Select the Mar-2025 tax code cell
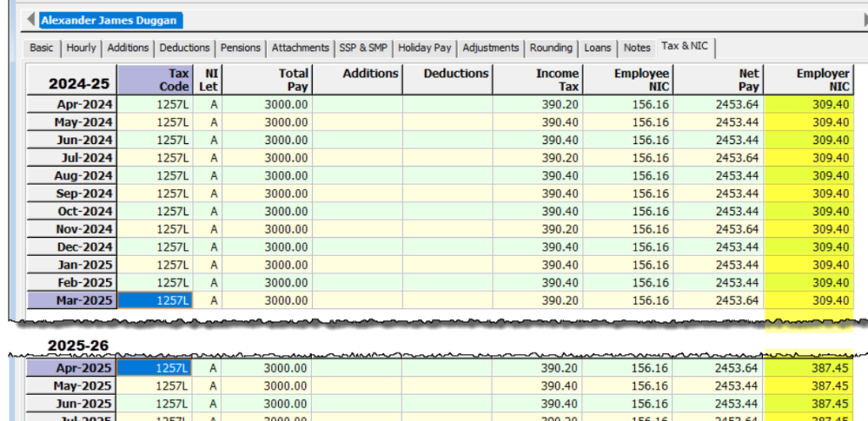The height and width of the screenshot is (421, 868). coord(155,300)
